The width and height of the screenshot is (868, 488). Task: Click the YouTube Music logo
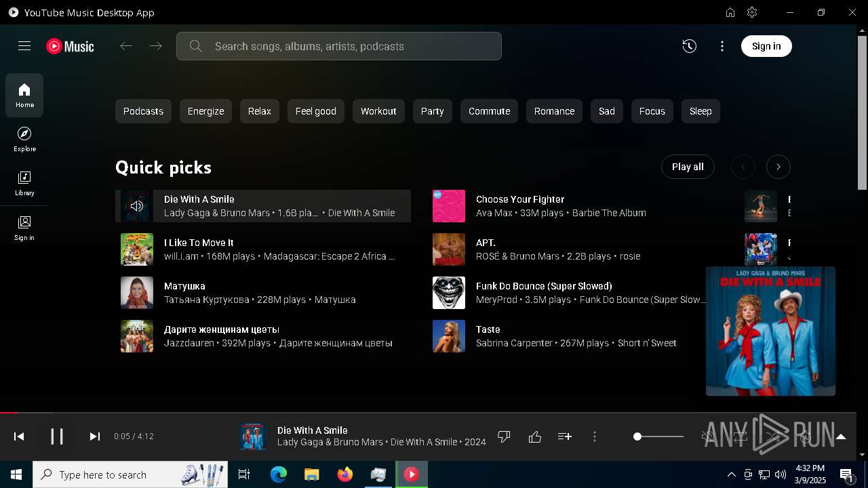(x=71, y=46)
